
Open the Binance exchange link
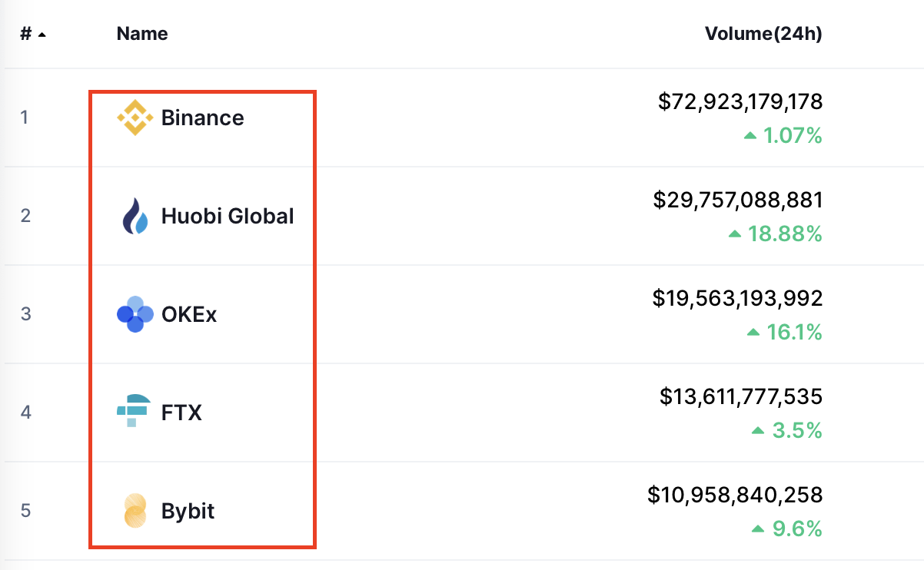(203, 118)
